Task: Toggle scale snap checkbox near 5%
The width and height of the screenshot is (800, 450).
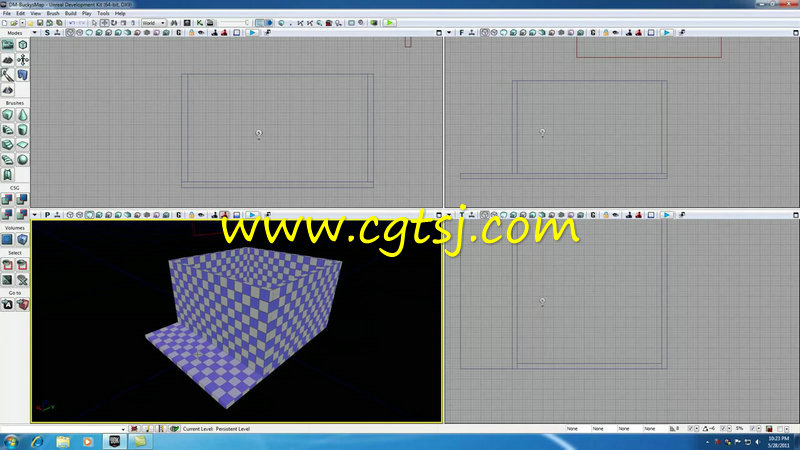Action: (x=753, y=429)
